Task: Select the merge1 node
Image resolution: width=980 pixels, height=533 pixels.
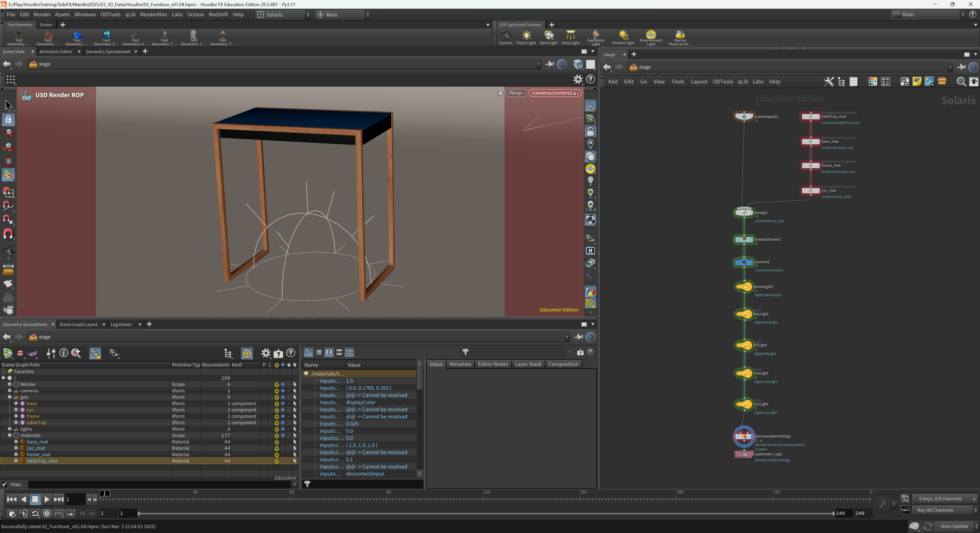Action: (744, 212)
